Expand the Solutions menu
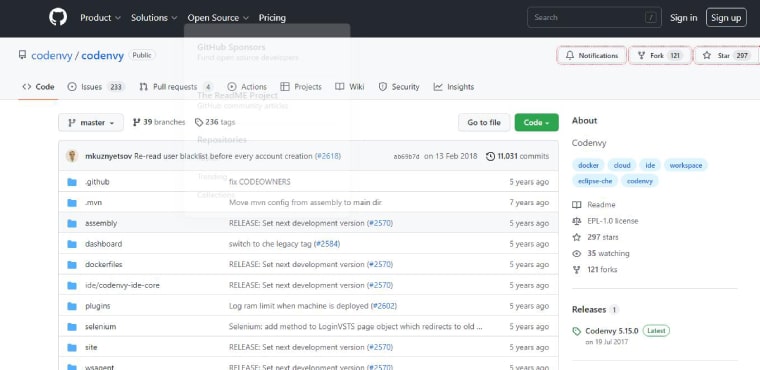Viewport: 760px width, 370px height. point(154,18)
